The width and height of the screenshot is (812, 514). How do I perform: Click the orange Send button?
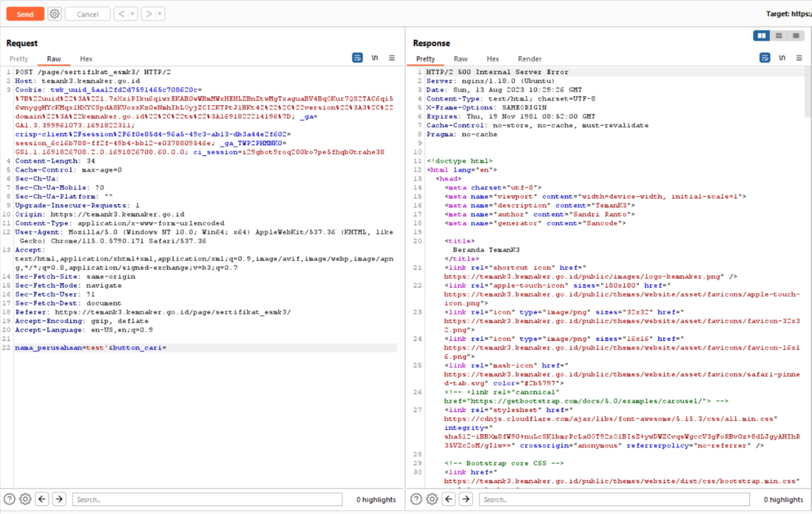[25, 14]
